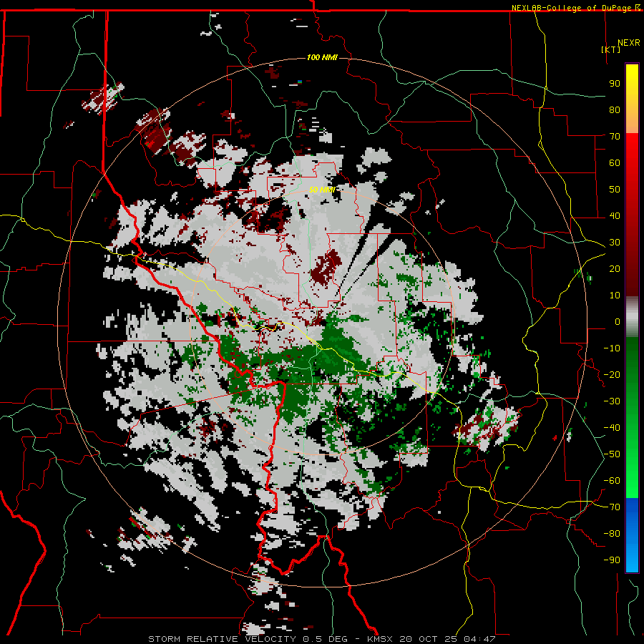The height and width of the screenshot is (644, 644).
Task: Click the positive 70 value on velocity scale
Action: coord(615,137)
